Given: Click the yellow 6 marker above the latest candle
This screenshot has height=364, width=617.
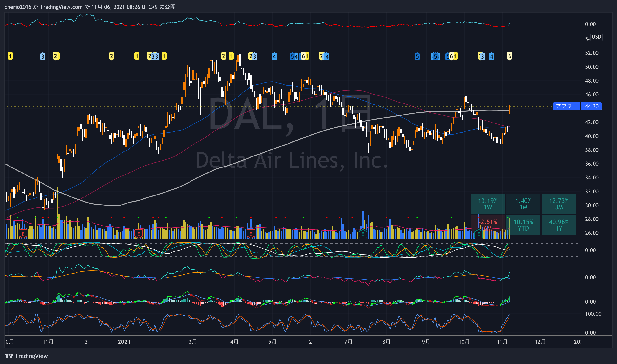Looking at the screenshot, I should [x=509, y=56].
